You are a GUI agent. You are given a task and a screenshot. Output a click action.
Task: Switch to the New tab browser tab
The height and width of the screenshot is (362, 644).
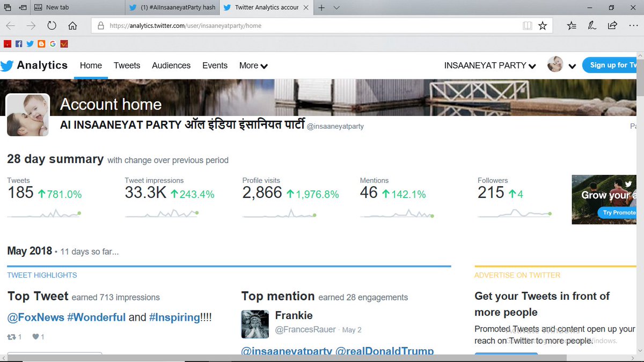(x=77, y=8)
